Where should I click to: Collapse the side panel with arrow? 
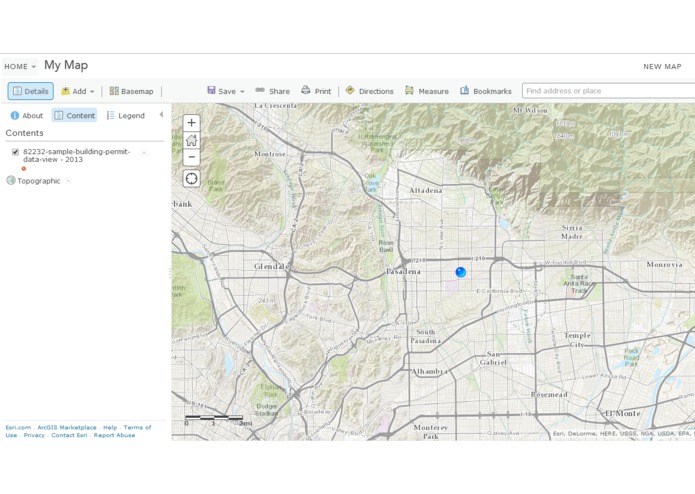tap(161, 115)
